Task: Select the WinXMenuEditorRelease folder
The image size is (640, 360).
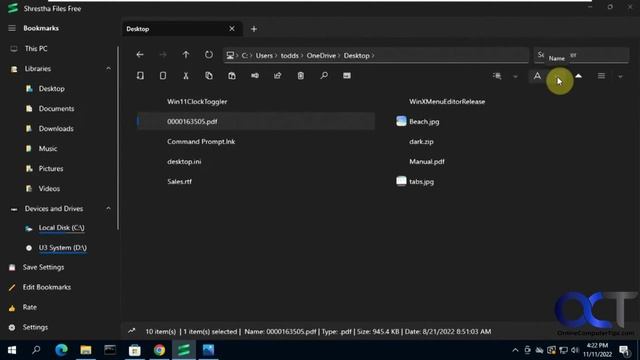Action: pyautogui.click(x=447, y=102)
